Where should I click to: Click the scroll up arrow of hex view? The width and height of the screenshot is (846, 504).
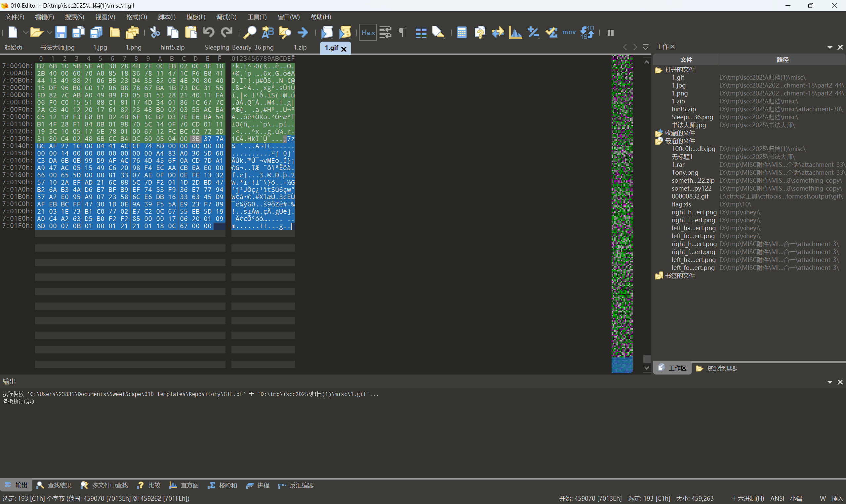pos(646,62)
